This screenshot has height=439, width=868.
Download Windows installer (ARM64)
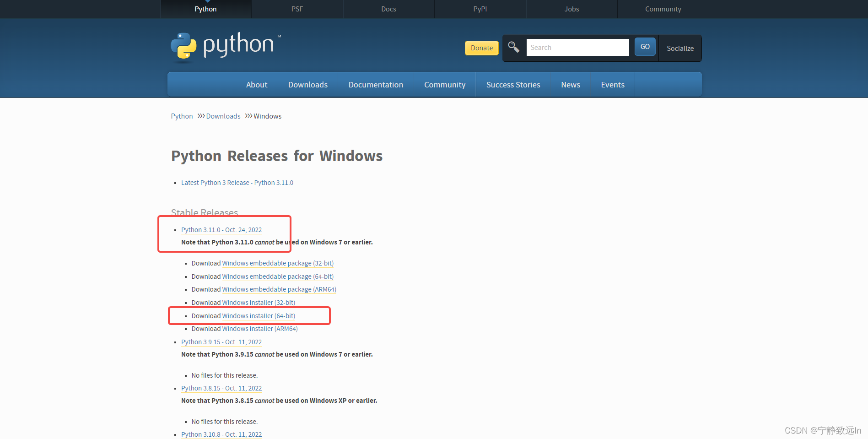pos(260,329)
